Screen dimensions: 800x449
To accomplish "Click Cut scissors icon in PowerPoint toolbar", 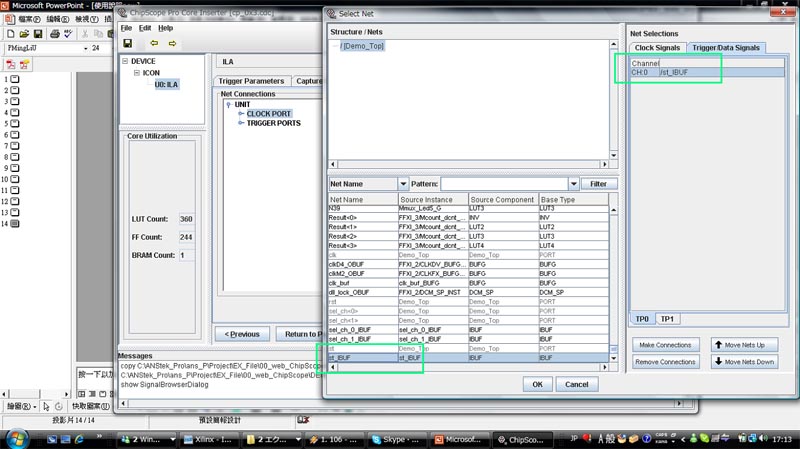I will (x=85, y=34).
